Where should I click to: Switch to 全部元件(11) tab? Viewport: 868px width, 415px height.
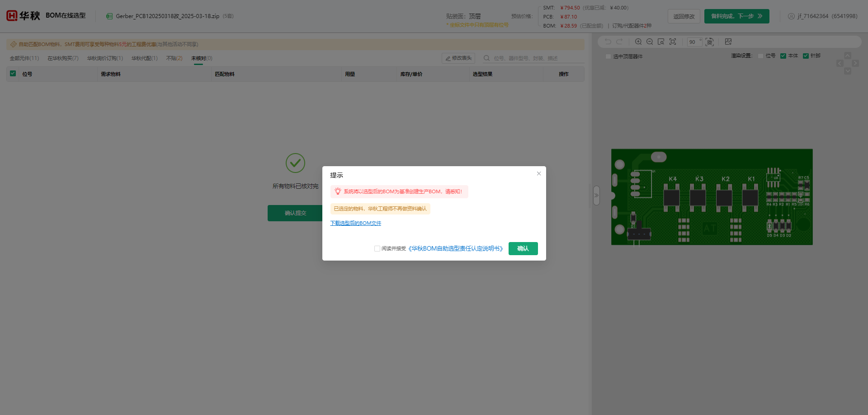[24, 58]
